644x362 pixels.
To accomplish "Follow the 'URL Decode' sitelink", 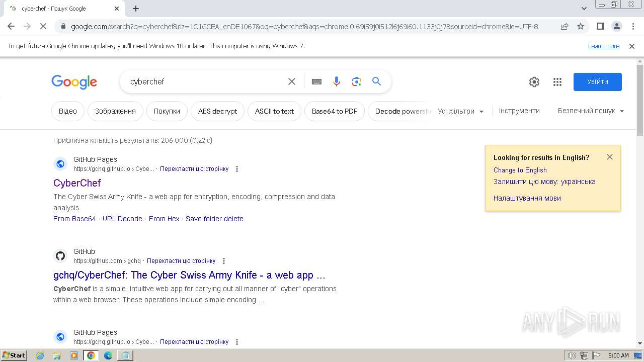I will tap(122, 219).
